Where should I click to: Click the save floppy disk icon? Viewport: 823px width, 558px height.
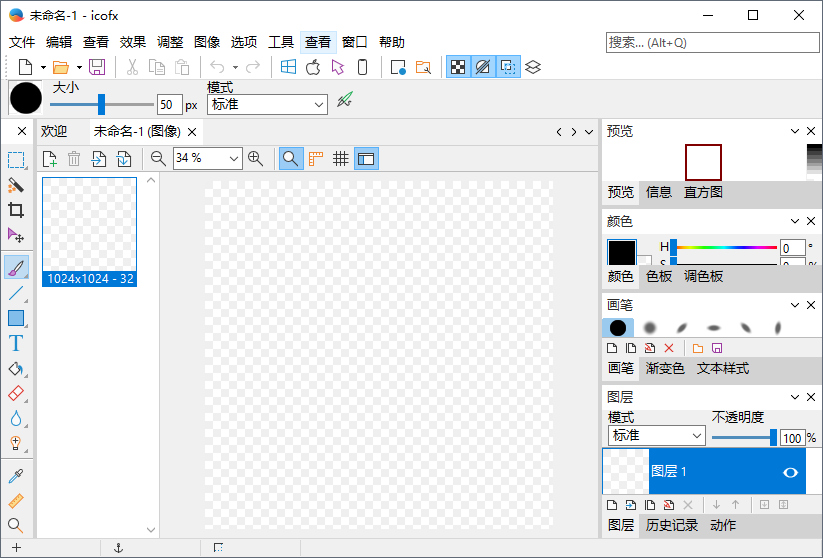pos(97,67)
